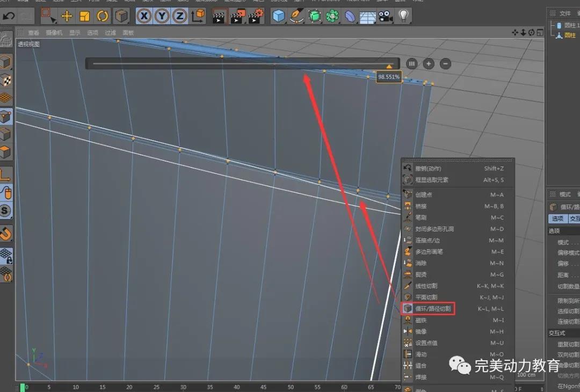
Task: Open the 显示 viewport menu
Action: [x=75, y=33]
